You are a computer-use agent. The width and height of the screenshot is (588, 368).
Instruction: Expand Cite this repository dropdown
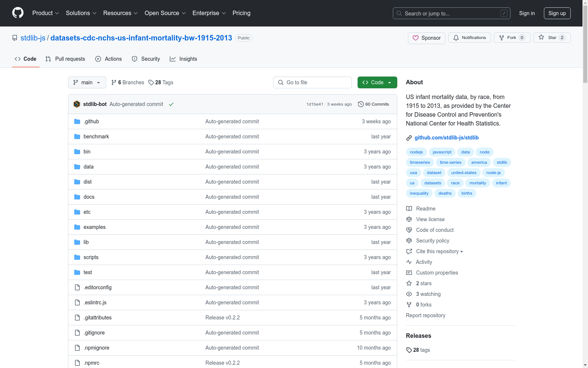coord(440,251)
